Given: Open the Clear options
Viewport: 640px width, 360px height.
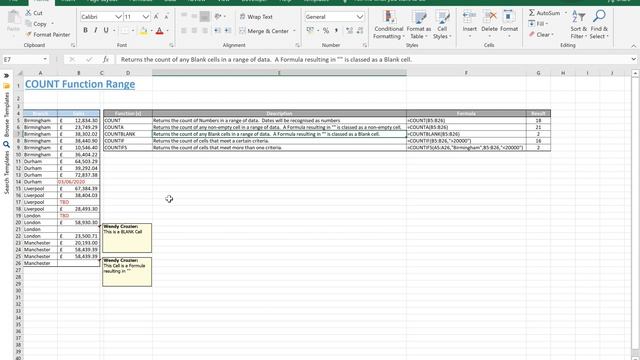Looking at the screenshot, I should tap(541, 35).
